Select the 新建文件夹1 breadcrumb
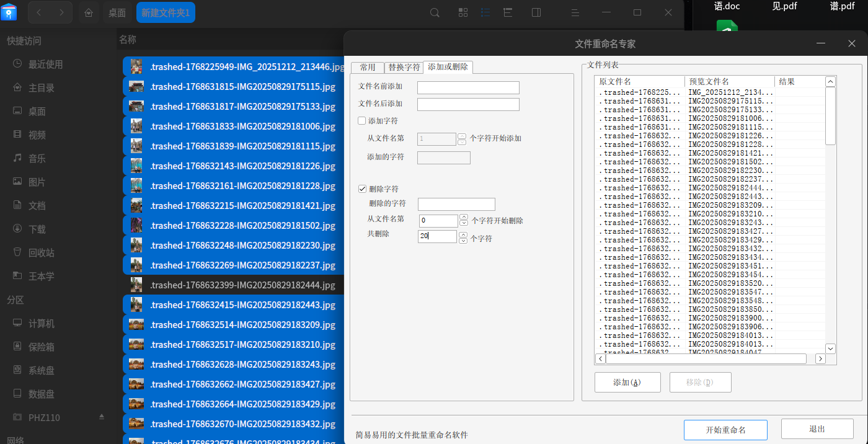The image size is (868, 444). coord(166,12)
